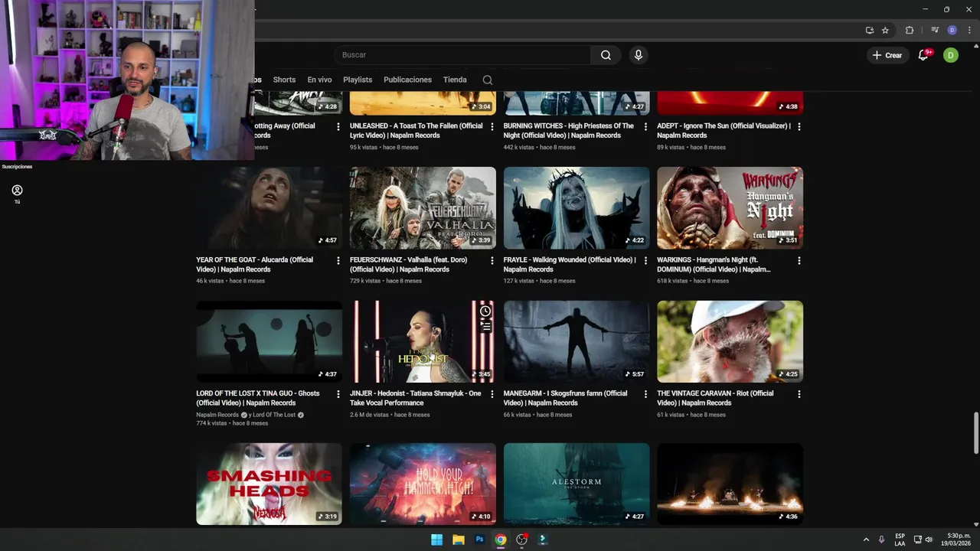Add JINJER Hedonist to Watch Later
The width and height of the screenshot is (980, 551).
485,311
